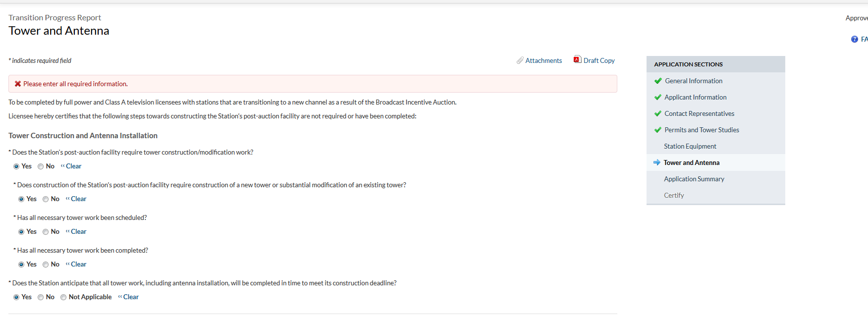Select Yes for new tower construction question
The width and height of the screenshot is (868, 322).
21,199
